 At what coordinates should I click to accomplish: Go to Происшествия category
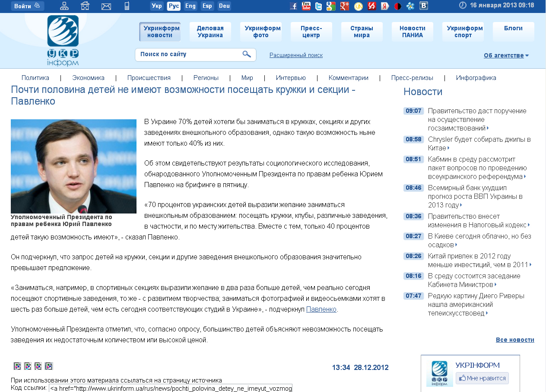tap(149, 78)
